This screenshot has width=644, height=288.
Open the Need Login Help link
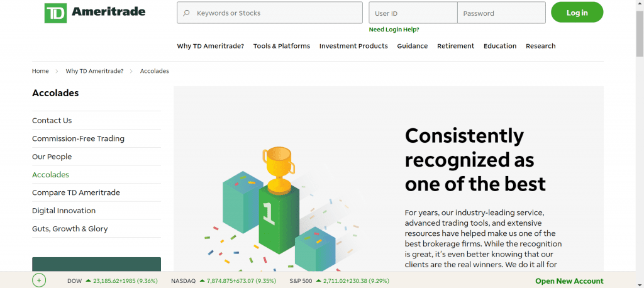point(394,30)
